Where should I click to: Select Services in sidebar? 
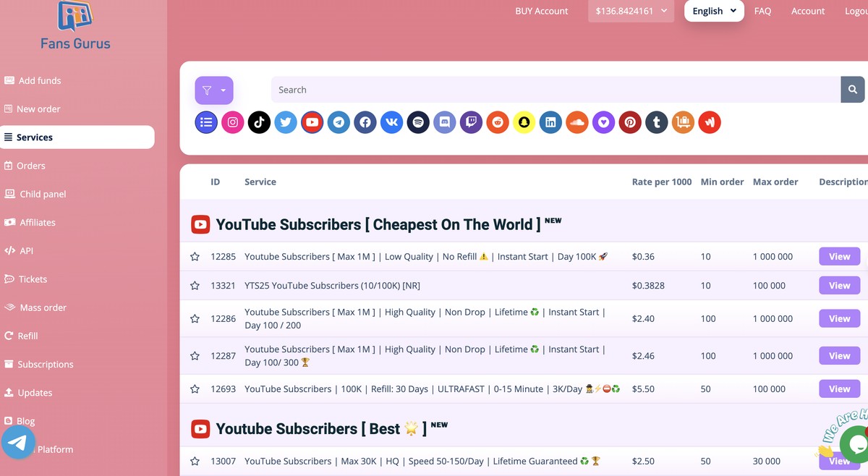pos(77,137)
